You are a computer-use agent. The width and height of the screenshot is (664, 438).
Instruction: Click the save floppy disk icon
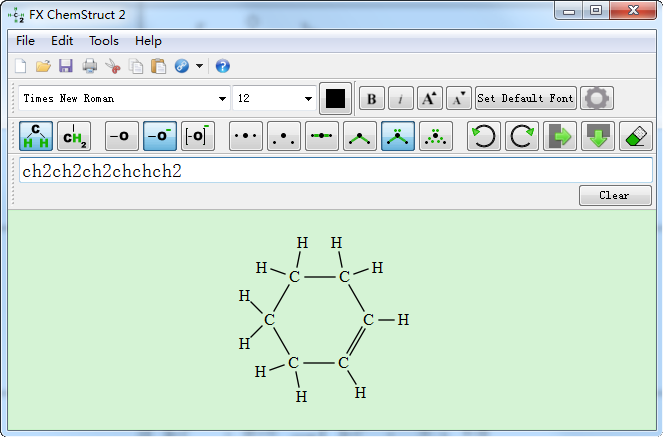(x=65, y=66)
